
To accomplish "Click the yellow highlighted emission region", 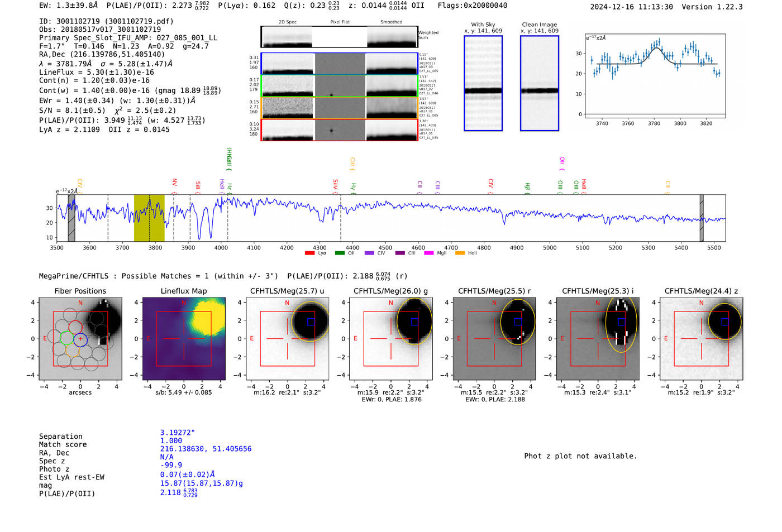I will (149, 218).
